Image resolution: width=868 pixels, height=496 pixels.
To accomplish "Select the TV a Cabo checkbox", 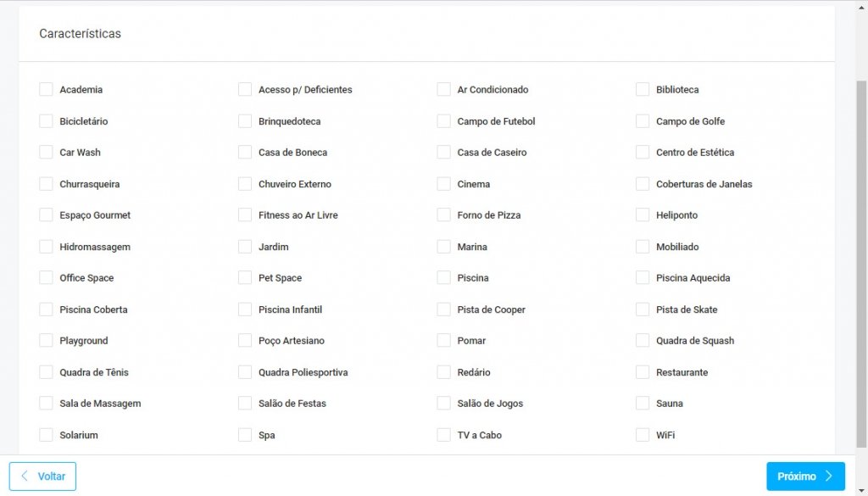I will coord(443,435).
